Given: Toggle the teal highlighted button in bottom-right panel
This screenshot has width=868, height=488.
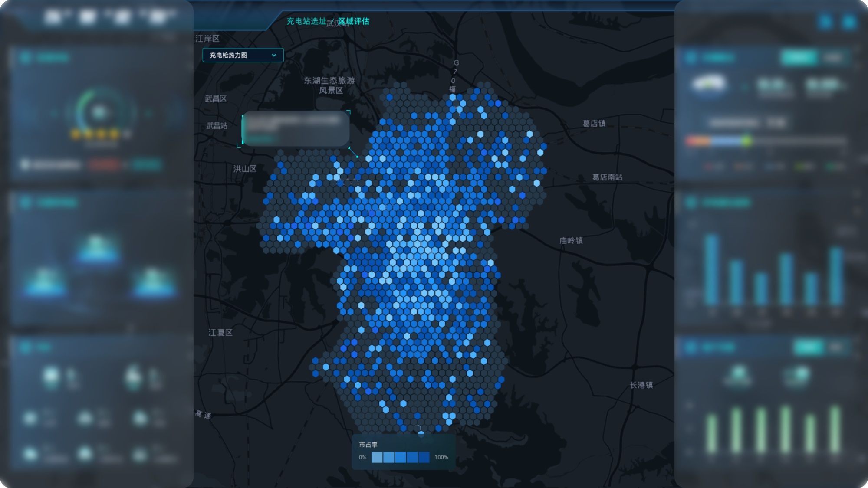Looking at the screenshot, I should click(808, 347).
